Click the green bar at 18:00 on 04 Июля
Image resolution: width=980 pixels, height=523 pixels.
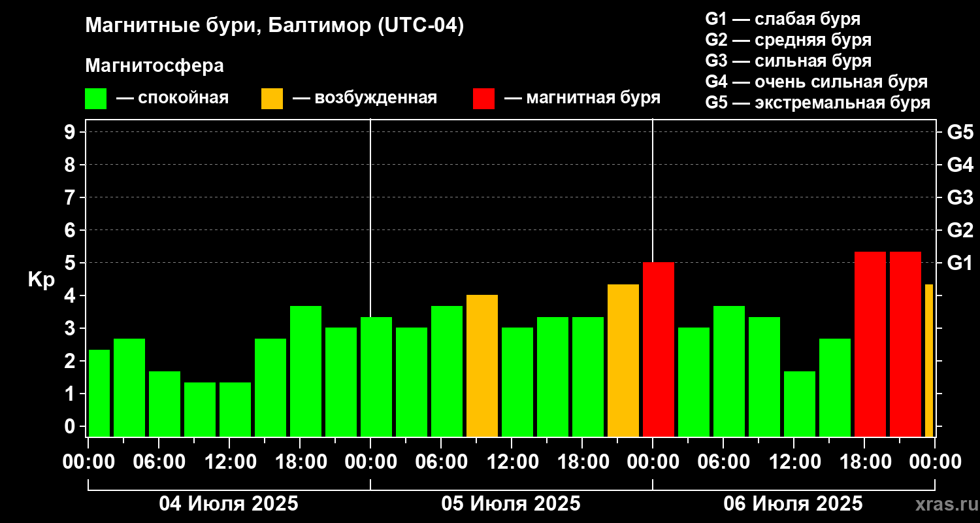[x=306, y=371]
